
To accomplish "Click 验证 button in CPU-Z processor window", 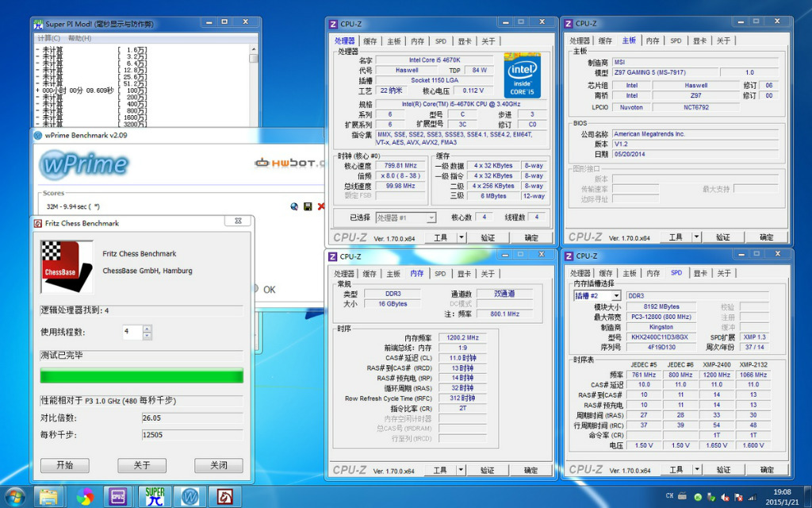I will click(x=488, y=237).
